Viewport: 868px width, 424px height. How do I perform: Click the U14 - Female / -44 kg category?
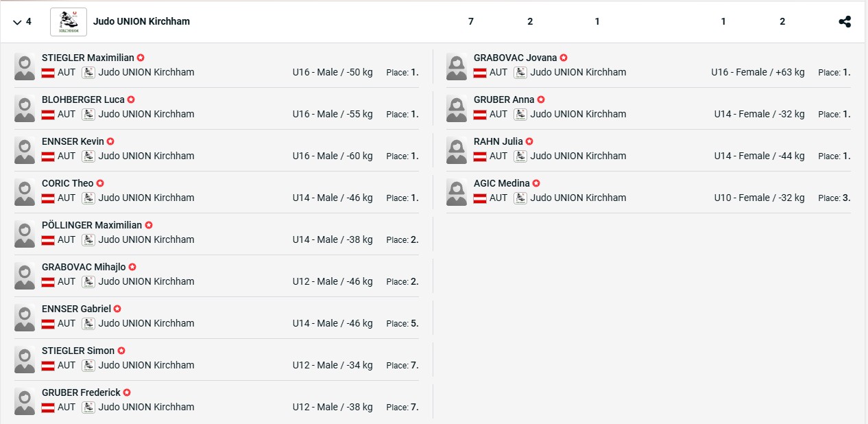click(x=759, y=156)
